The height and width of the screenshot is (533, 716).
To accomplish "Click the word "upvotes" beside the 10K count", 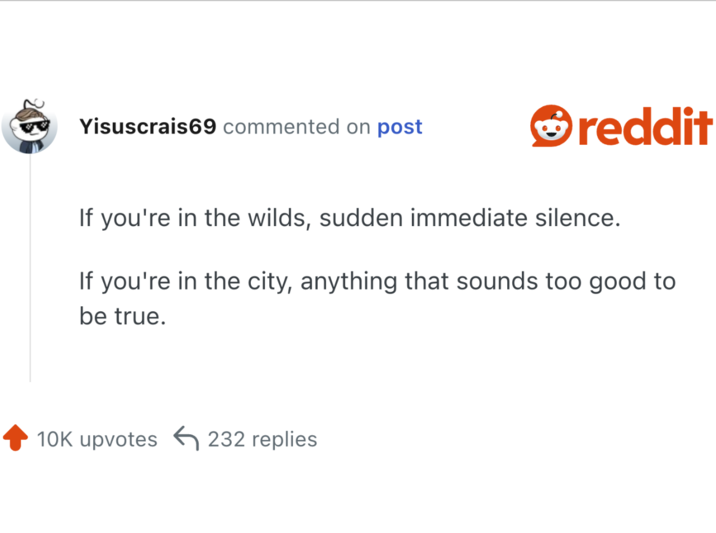I will (x=117, y=439).
